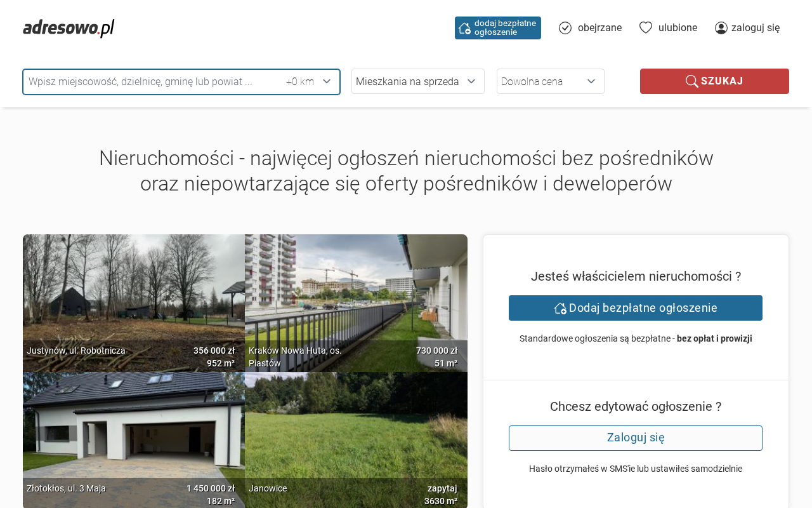Open the Janowice land listing
Screen dimensions: 812x508
pyautogui.click(x=356, y=439)
